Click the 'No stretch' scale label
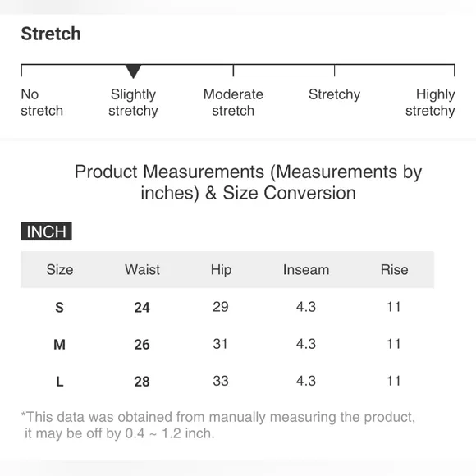This screenshot has height=476, width=476. click(x=42, y=103)
